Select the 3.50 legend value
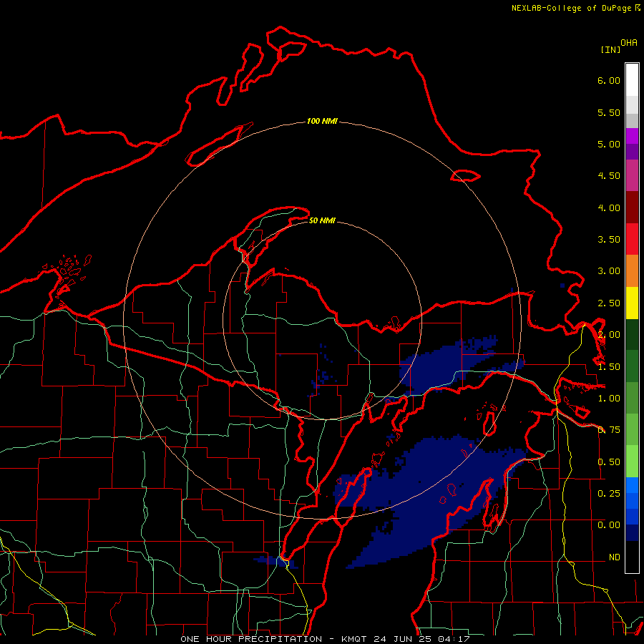This screenshot has width=644, height=644. (609, 240)
